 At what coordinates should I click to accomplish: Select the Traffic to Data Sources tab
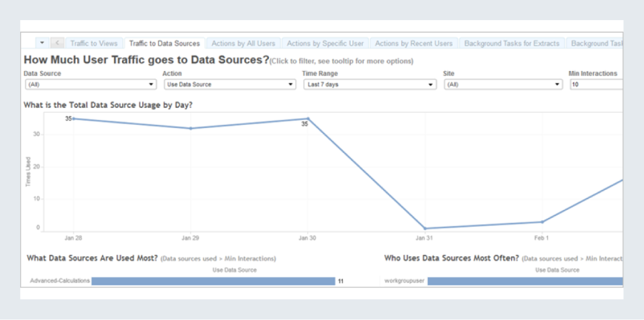[164, 44]
